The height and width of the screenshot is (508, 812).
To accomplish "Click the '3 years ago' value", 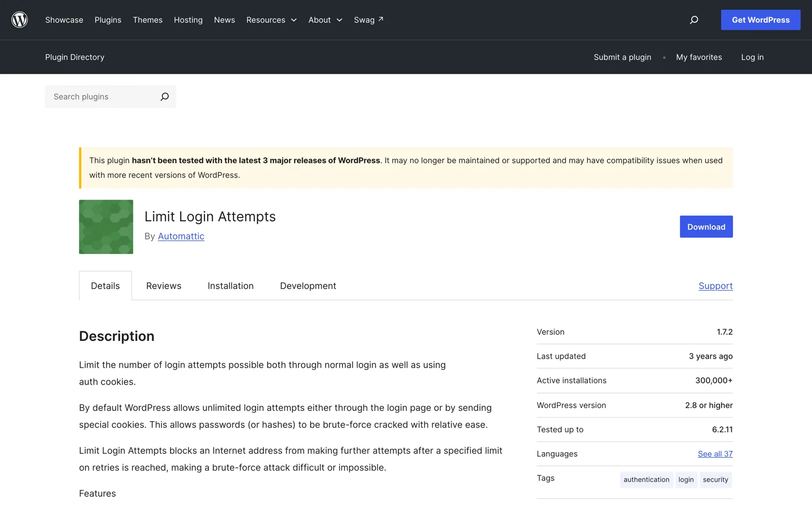I will (710, 356).
